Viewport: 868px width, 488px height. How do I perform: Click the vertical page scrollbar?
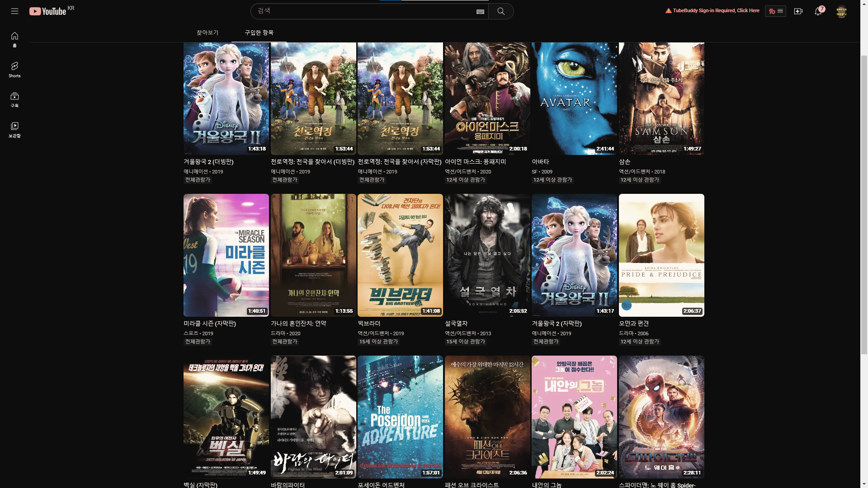[x=864, y=203]
